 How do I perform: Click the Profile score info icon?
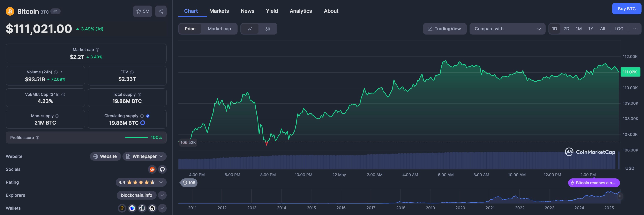[37, 138]
